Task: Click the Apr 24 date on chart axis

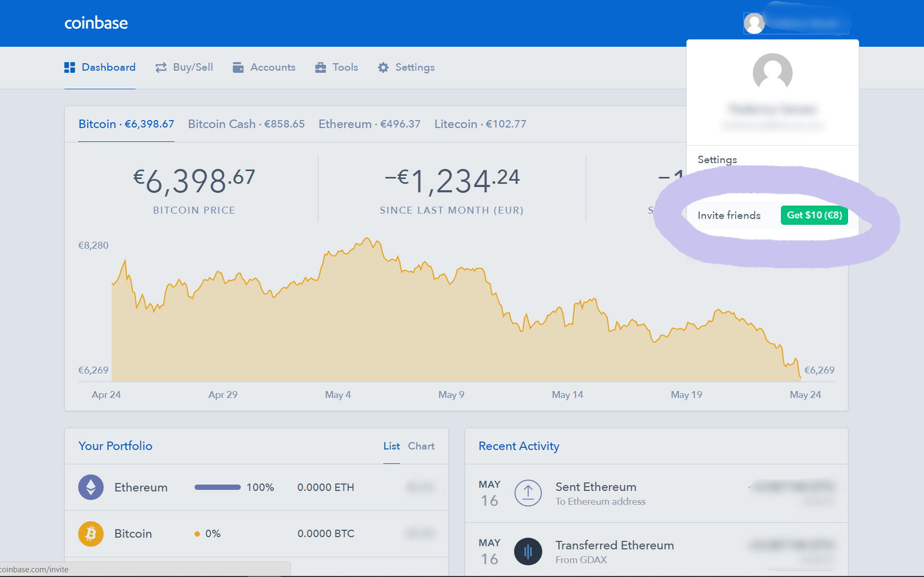Action: click(106, 395)
